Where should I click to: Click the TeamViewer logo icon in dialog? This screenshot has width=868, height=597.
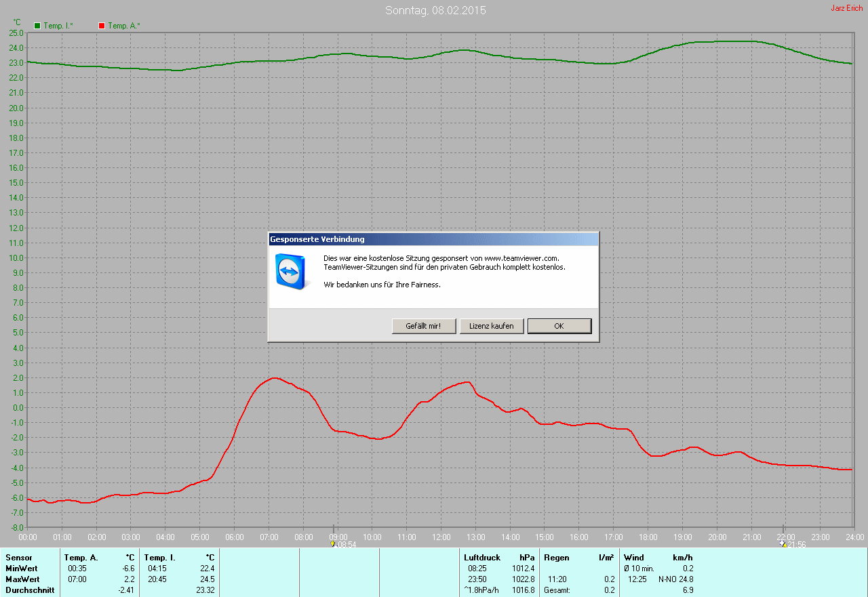(x=290, y=271)
